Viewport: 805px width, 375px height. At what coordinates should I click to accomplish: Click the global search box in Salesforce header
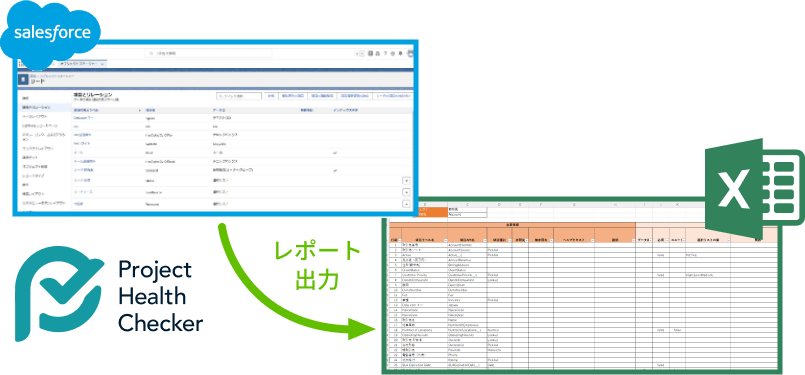(x=207, y=53)
